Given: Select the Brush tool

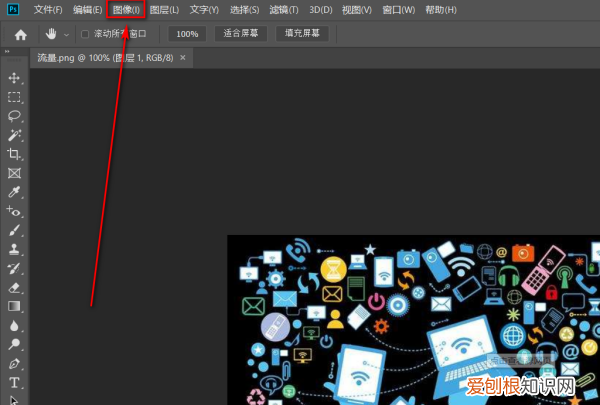Looking at the screenshot, I should [x=14, y=230].
